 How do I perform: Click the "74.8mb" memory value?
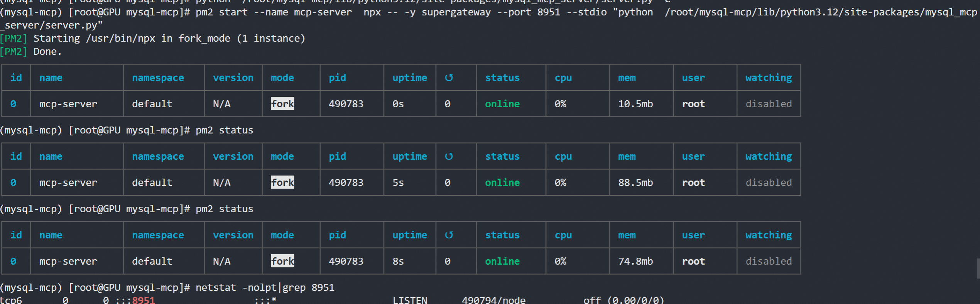pyautogui.click(x=635, y=261)
